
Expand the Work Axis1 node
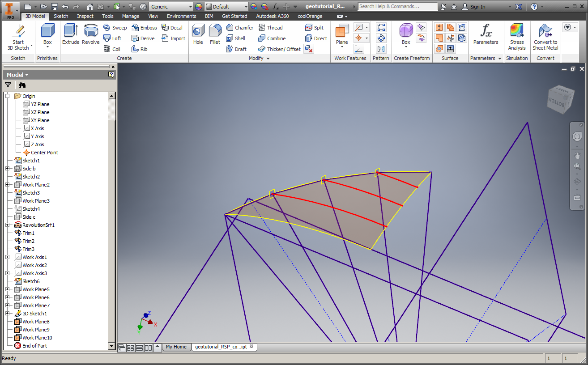[x=8, y=257]
